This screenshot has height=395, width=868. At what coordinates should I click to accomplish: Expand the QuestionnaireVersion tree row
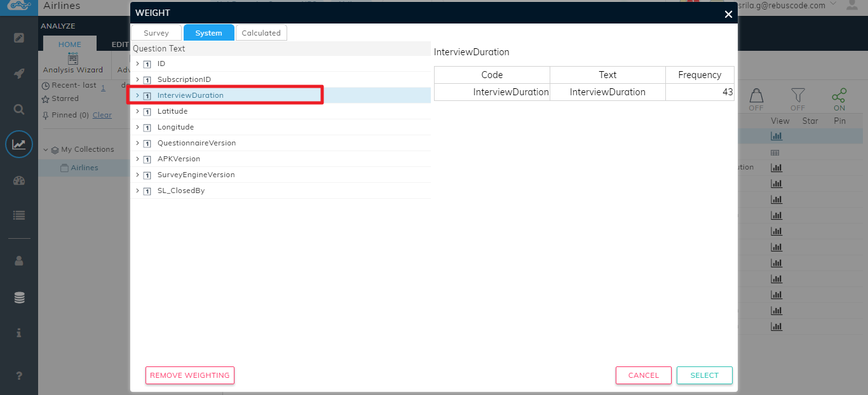click(137, 143)
